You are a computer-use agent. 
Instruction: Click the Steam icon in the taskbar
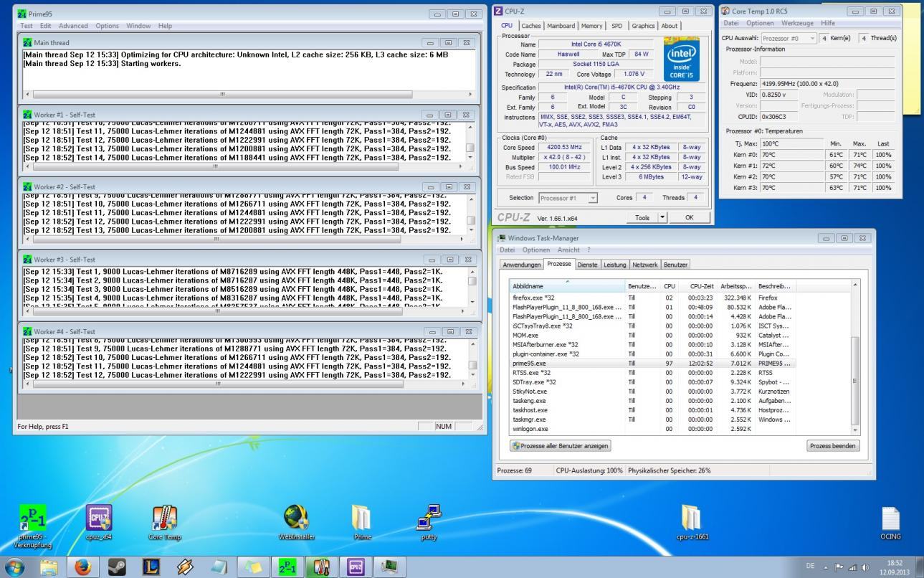click(117, 567)
